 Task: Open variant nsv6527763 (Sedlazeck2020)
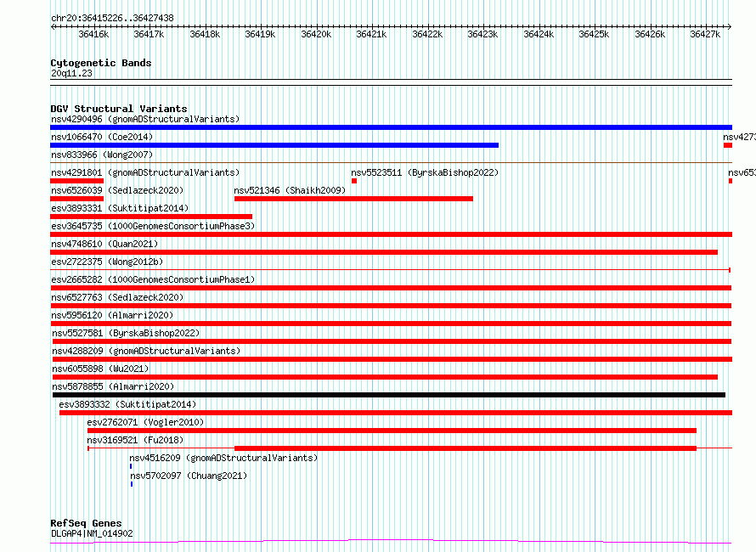click(x=117, y=297)
